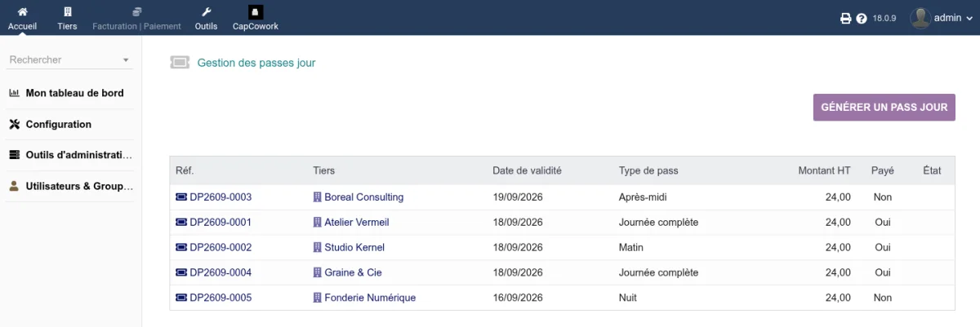Click server icon beside Outils d'administration
This screenshot has height=327, width=980.
(x=14, y=155)
